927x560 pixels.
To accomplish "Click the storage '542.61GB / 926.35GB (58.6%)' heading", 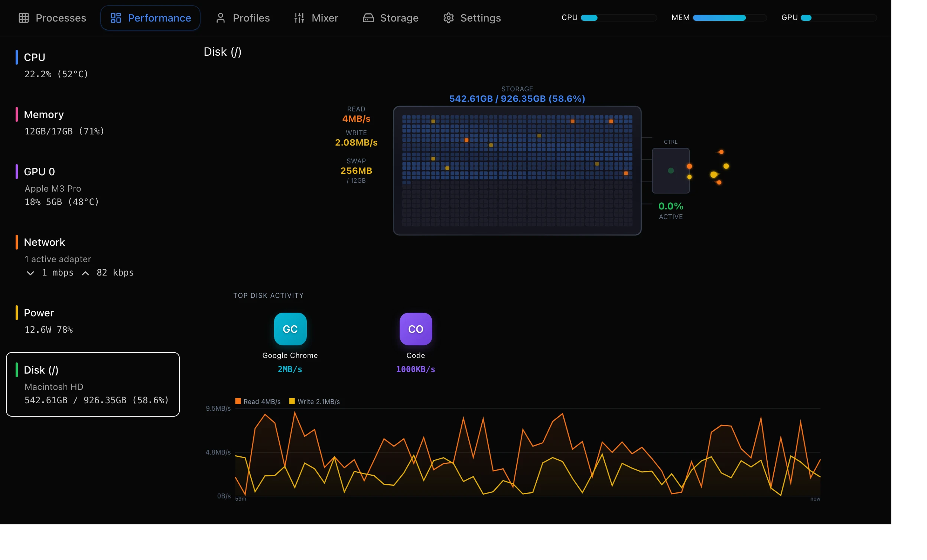I will coord(517,98).
